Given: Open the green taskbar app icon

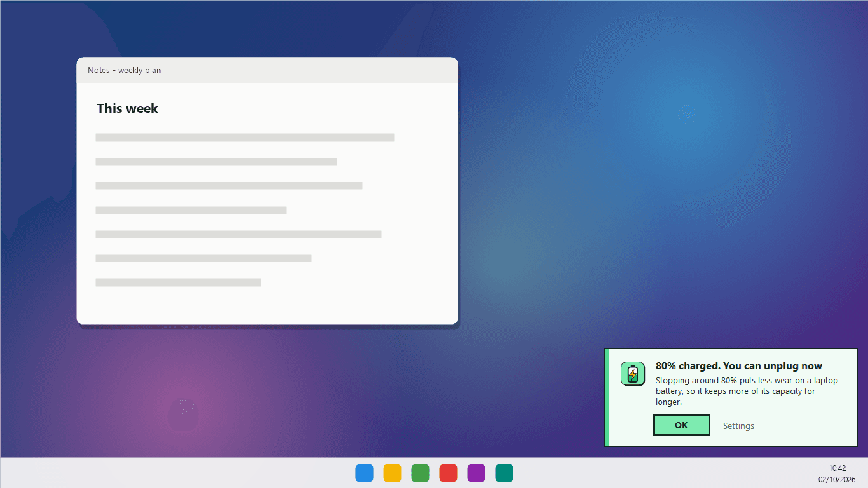Looking at the screenshot, I should (420, 473).
